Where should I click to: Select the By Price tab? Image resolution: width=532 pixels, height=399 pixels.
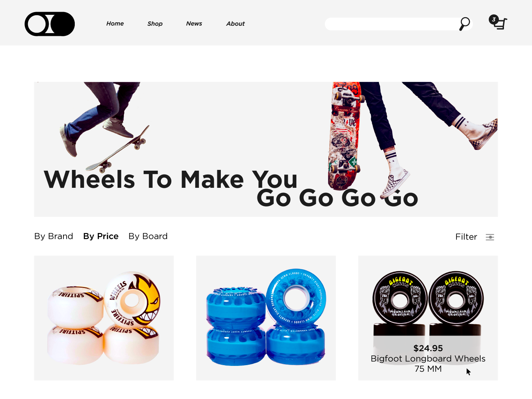[x=101, y=237]
